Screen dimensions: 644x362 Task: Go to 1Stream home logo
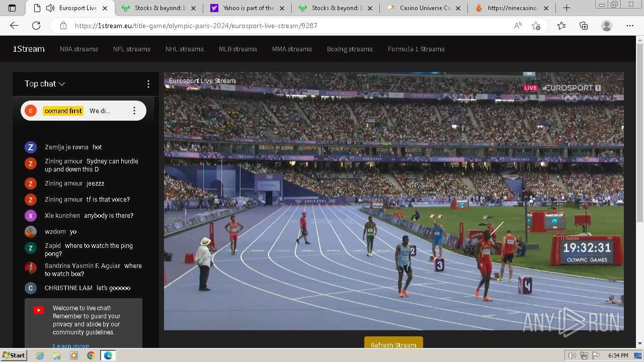pos(29,49)
